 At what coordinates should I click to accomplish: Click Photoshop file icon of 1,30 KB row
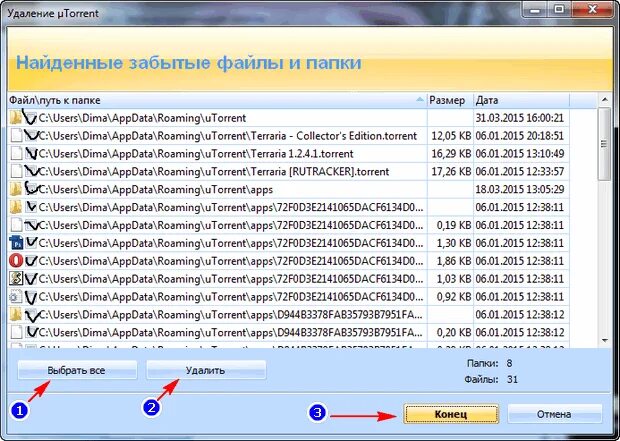pos(16,243)
